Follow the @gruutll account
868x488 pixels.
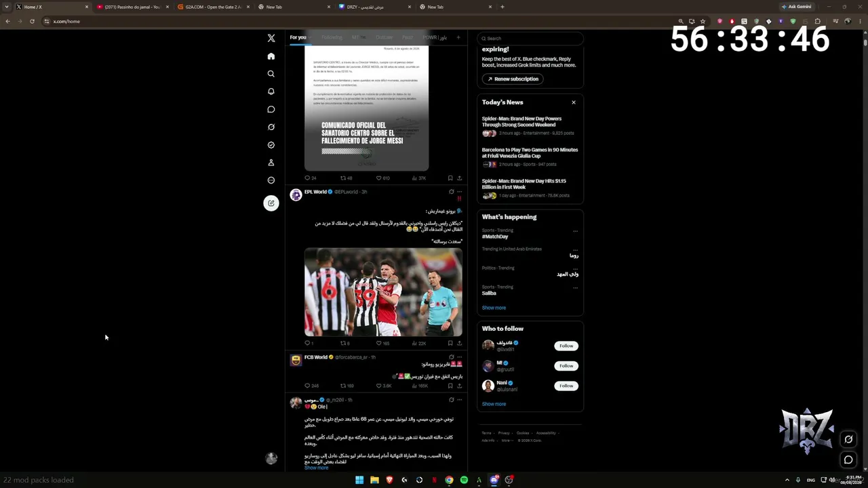click(566, 365)
